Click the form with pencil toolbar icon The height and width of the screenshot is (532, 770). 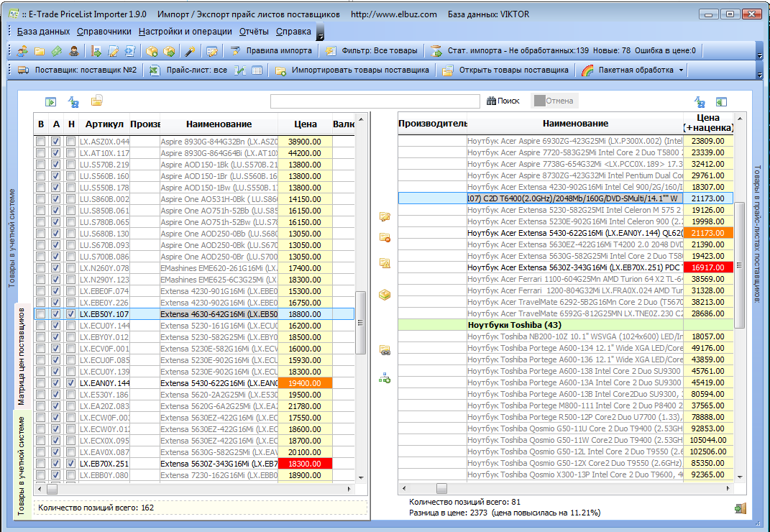point(211,50)
